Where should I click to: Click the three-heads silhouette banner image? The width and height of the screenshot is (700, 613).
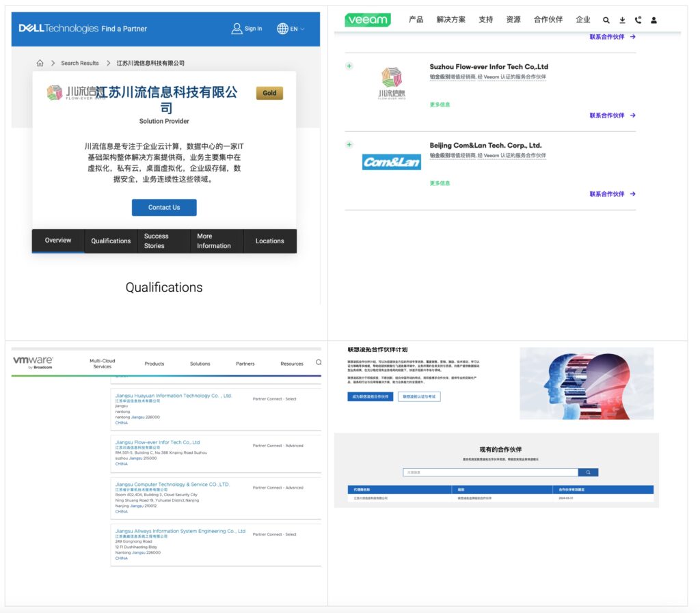[587, 383]
